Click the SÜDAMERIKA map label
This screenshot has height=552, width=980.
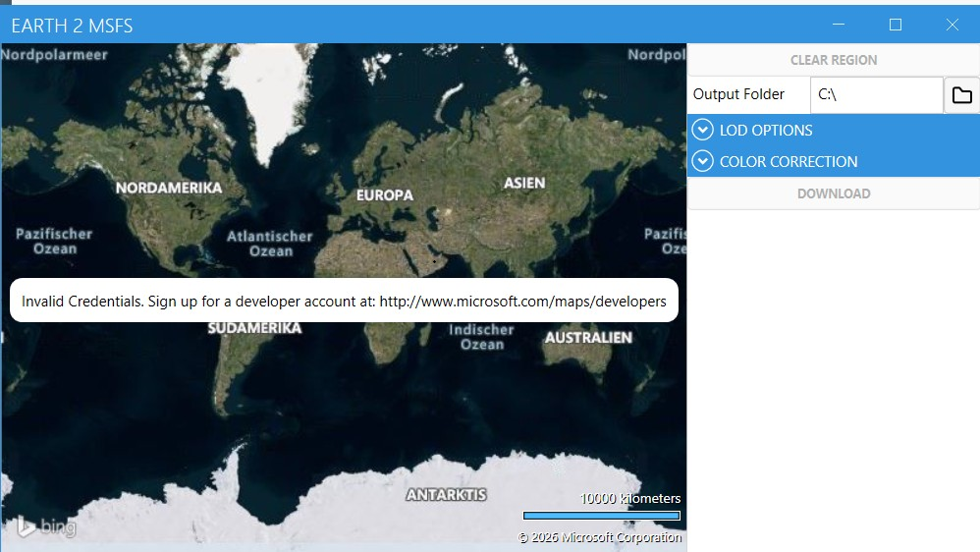pos(254,328)
